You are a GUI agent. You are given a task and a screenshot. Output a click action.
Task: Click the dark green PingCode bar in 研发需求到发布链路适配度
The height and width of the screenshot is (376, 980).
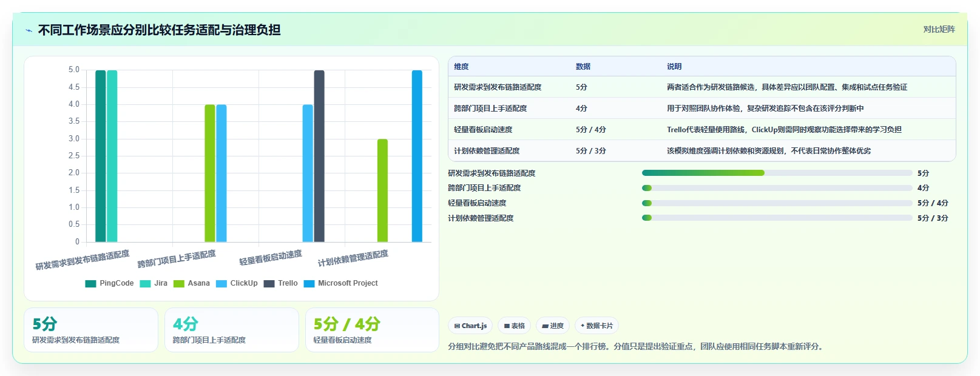click(101, 156)
